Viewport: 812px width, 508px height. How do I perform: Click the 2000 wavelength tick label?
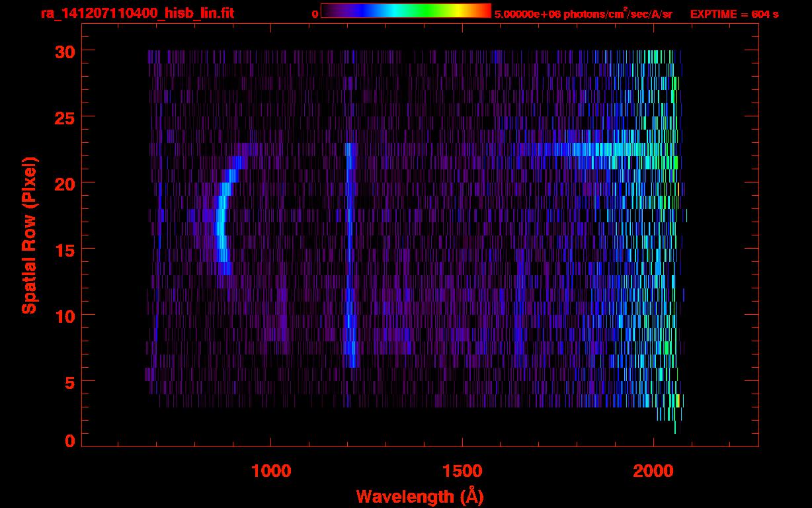pyautogui.click(x=653, y=471)
